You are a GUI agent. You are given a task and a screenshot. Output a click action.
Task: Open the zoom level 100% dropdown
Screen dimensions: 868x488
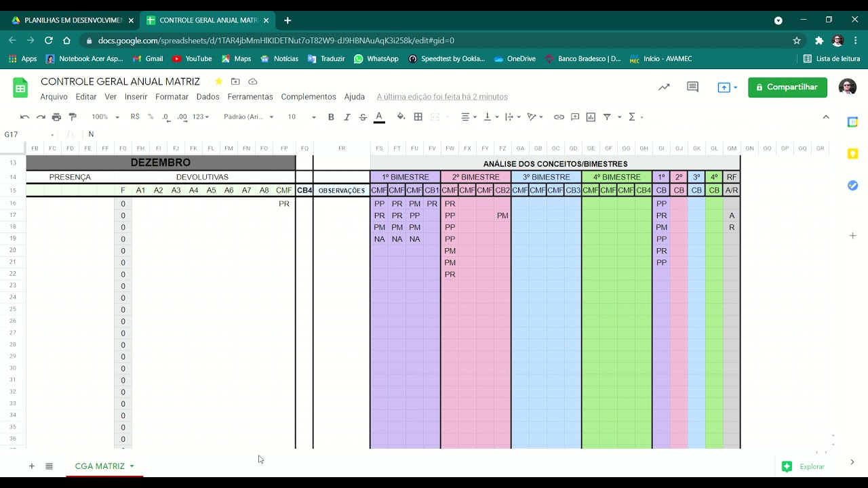[105, 117]
